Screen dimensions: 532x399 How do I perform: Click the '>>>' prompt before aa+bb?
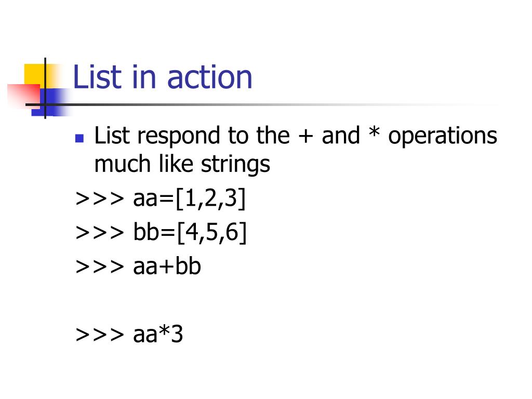100,267
